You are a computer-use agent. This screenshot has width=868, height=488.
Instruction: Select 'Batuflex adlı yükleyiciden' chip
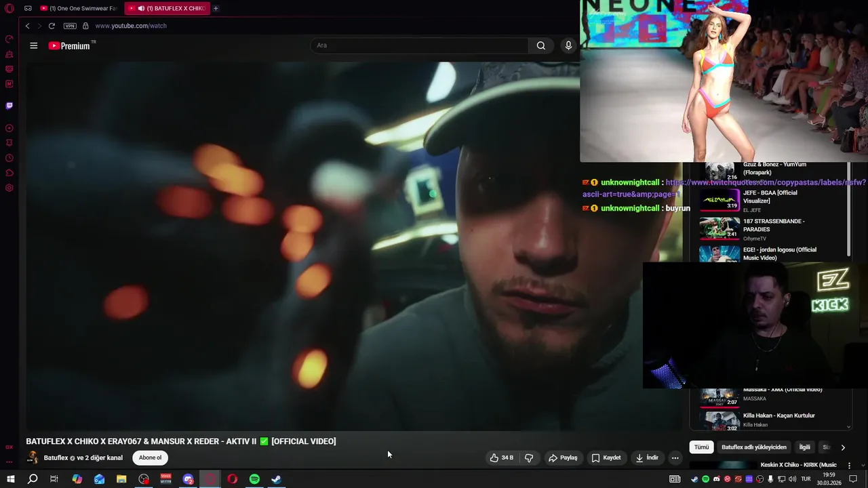pyautogui.click(x=754, y=447)
